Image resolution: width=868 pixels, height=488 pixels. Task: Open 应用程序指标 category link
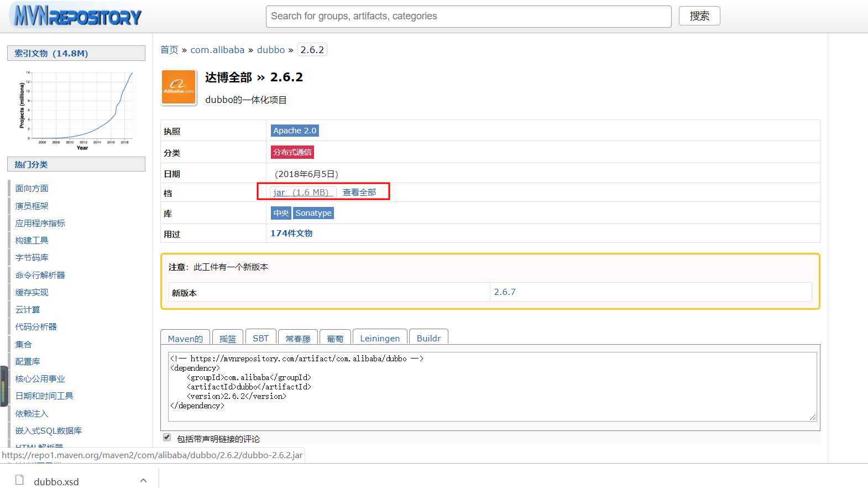[x=40, y=223]
